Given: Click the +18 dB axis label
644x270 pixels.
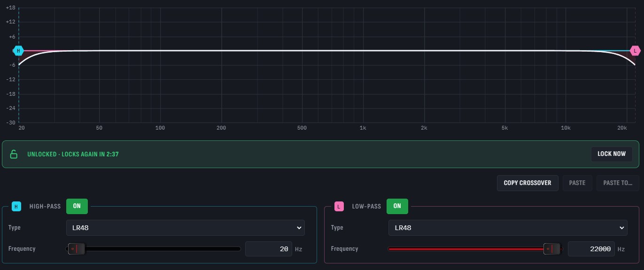Looking at the screenshot, I should pyautogui.click(x=10, y=8).
